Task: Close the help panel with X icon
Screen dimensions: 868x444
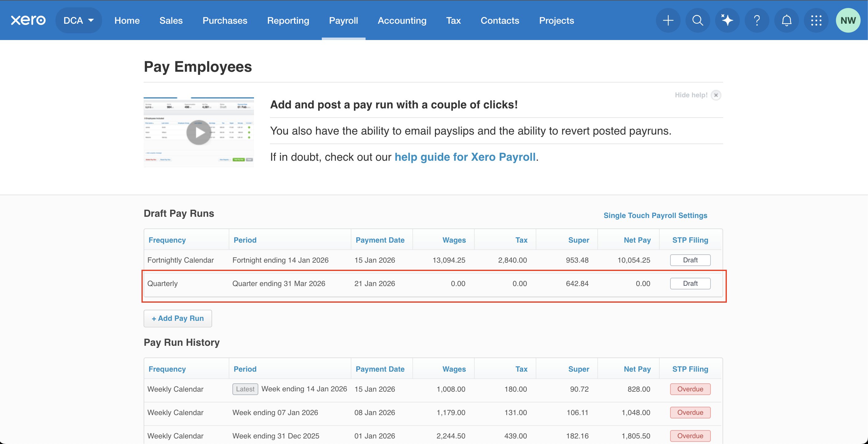Action: coord(716,95)
